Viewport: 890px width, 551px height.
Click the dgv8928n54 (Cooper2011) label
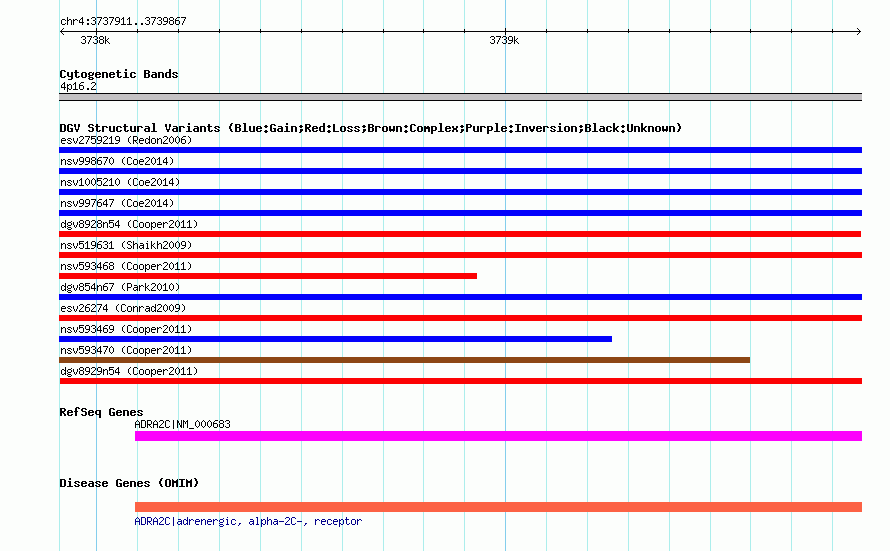click(x=129, y=224)
